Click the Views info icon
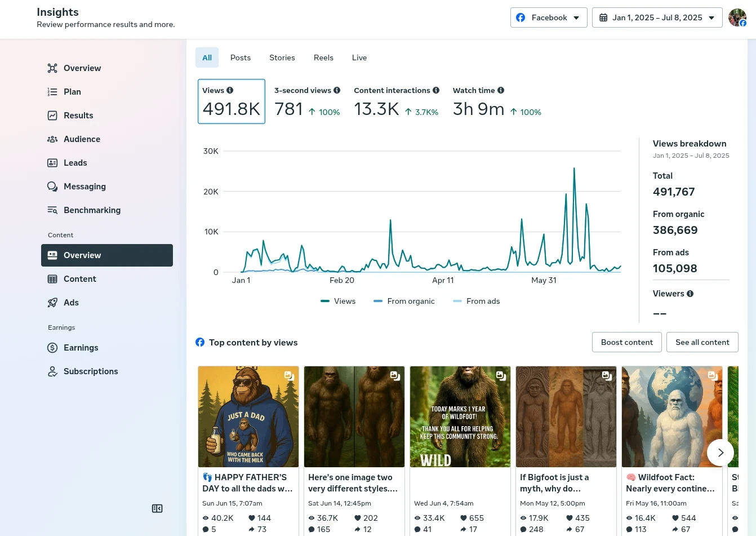 pyautogui.click(x=230, y=90)
